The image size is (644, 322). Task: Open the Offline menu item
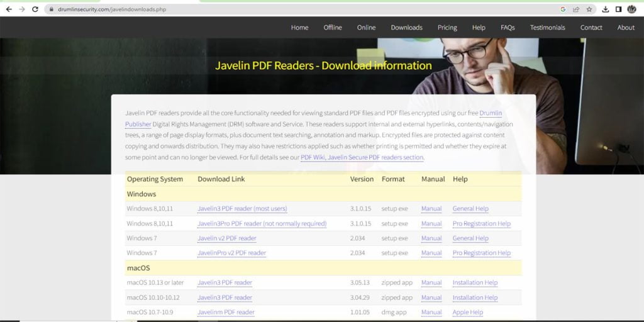(333, 28)
